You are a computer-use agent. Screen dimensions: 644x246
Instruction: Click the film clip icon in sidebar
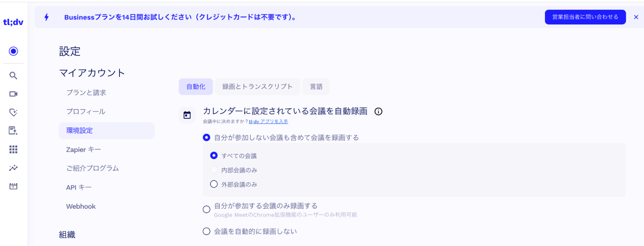coord(13,186)
